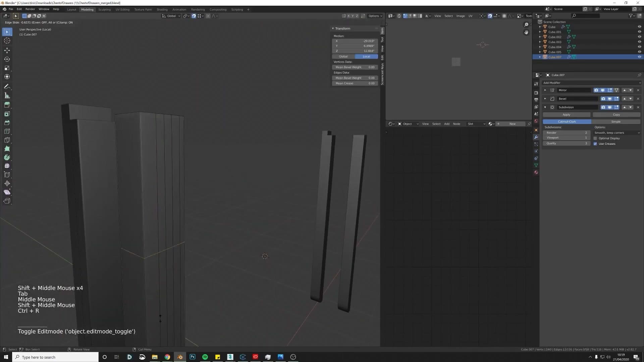This screenshot has width=644, height=362.
Task: Toggle visibility of Cube in the outliner
Action: click(x=639, y=27)
